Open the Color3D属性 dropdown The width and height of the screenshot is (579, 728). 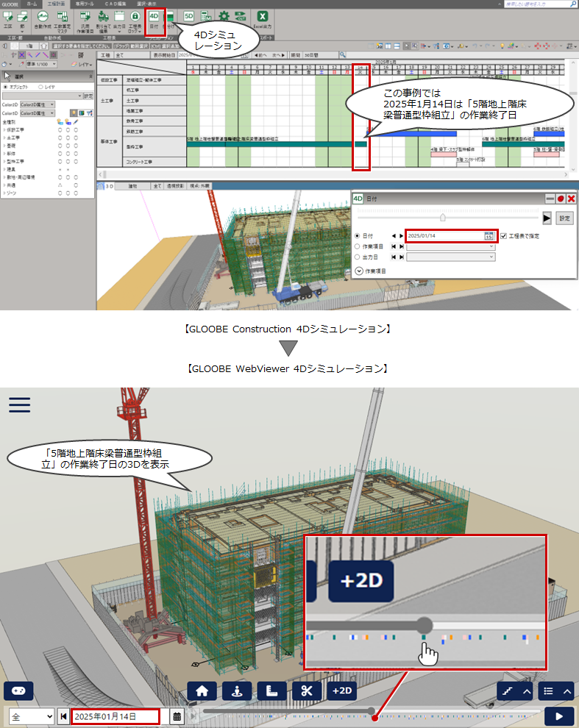[38, 113]
